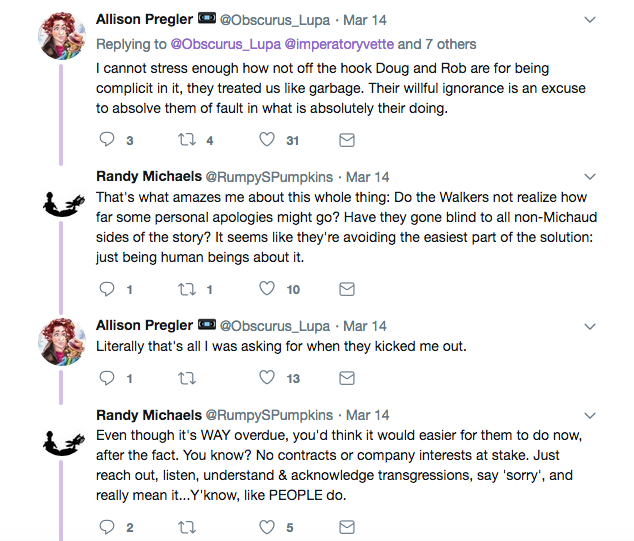Like Randy's 'WAY overdue' tweet
The height and width of the screenshot is (541, 634).
pos(267,527)
